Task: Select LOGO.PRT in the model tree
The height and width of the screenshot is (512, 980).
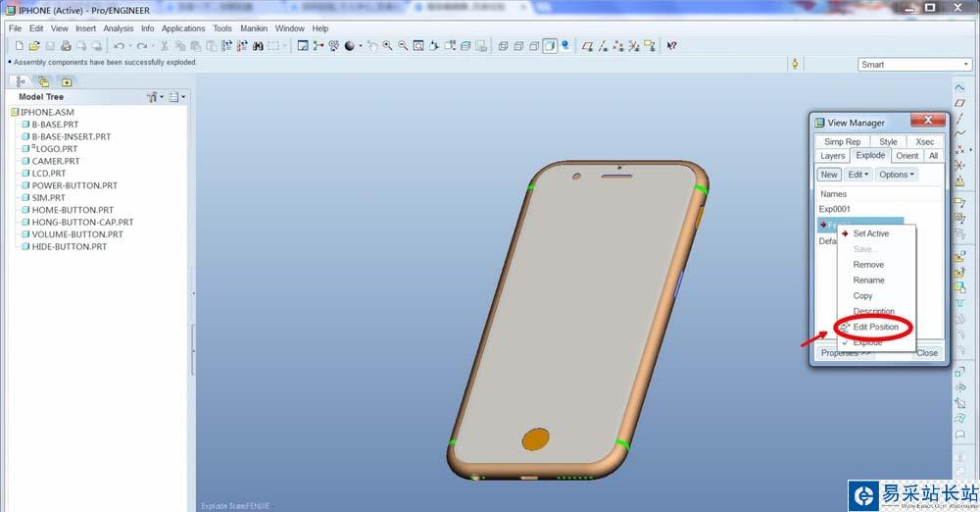Action: (x=50, y=148)
